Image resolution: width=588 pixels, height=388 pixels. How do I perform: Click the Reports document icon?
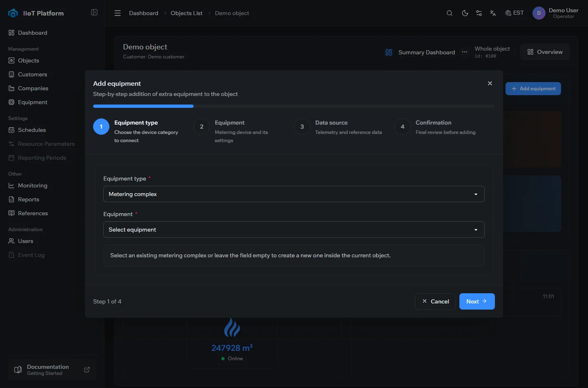coord(11,199)
